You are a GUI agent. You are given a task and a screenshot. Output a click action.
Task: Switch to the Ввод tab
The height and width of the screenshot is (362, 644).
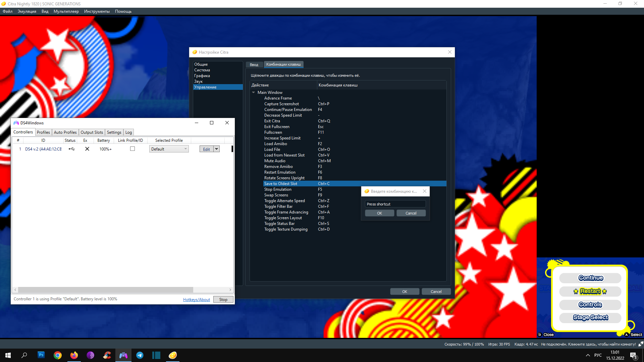pyautogui.click(x=254, y=65)
